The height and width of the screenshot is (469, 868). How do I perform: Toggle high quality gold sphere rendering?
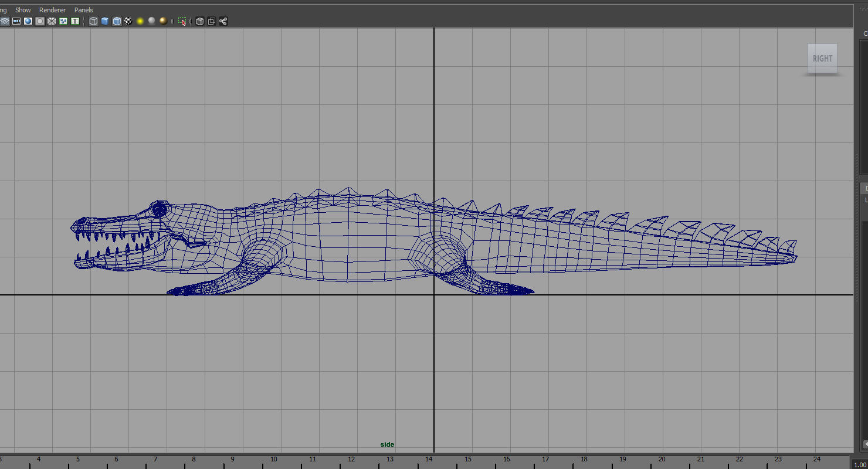click(x=164, y=21)
